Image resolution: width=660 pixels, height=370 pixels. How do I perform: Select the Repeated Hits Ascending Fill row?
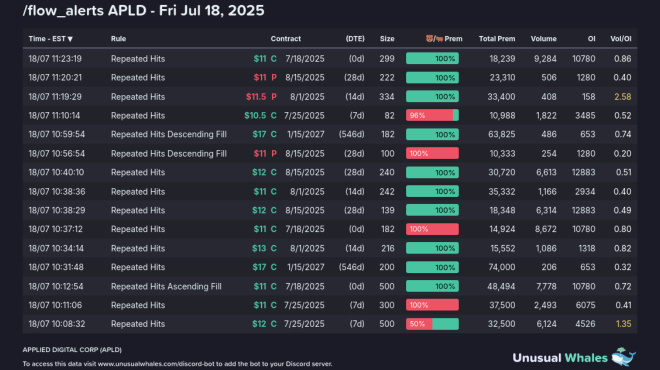[330, 286]
